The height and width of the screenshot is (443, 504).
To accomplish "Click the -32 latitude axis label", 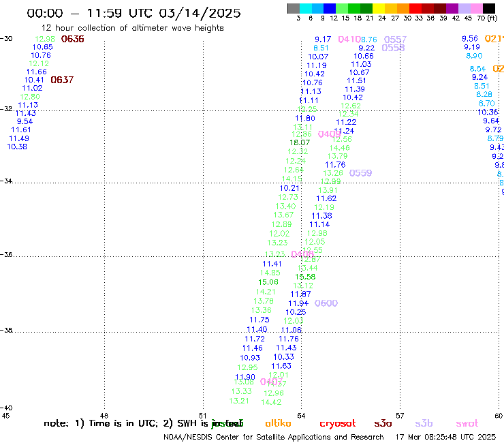I will [6, 109].
